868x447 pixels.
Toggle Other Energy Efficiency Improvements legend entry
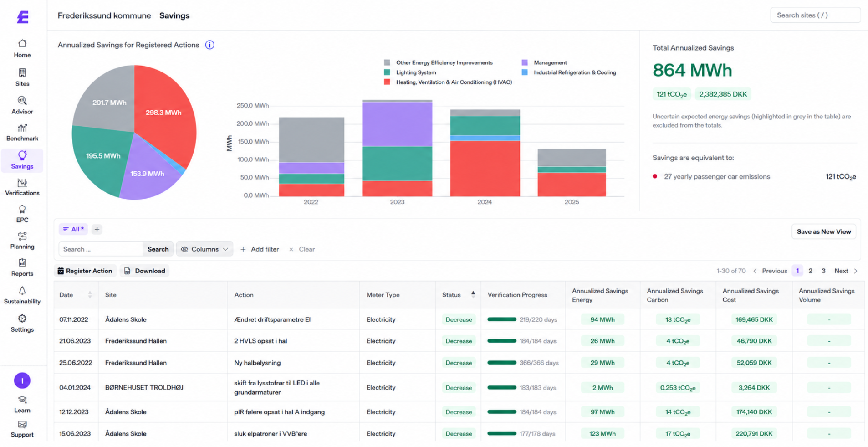[439, 62]
